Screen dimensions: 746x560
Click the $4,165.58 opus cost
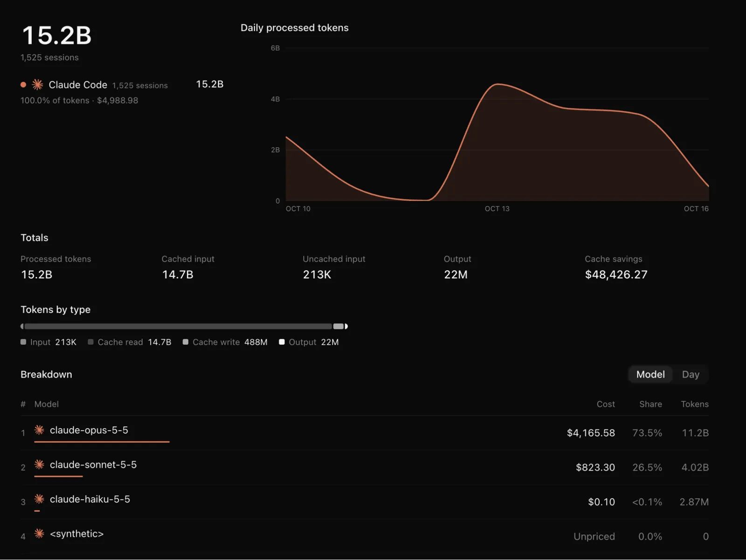click(x=591, y=433)
